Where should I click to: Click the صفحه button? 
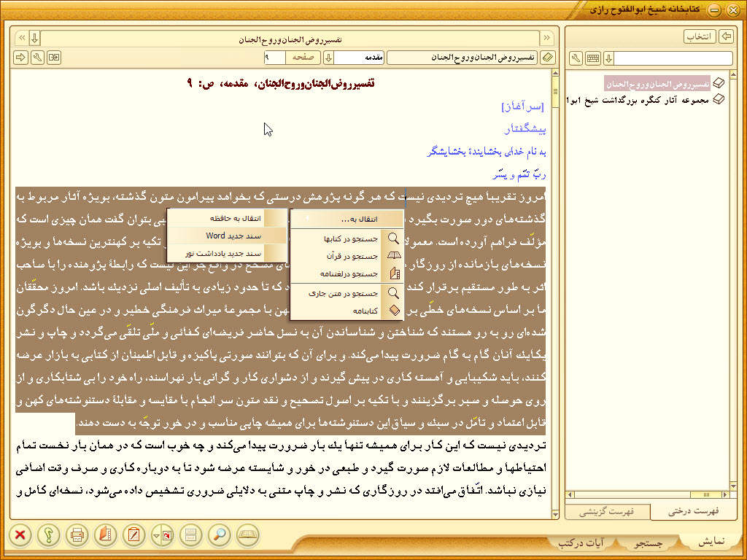(303, 58)
